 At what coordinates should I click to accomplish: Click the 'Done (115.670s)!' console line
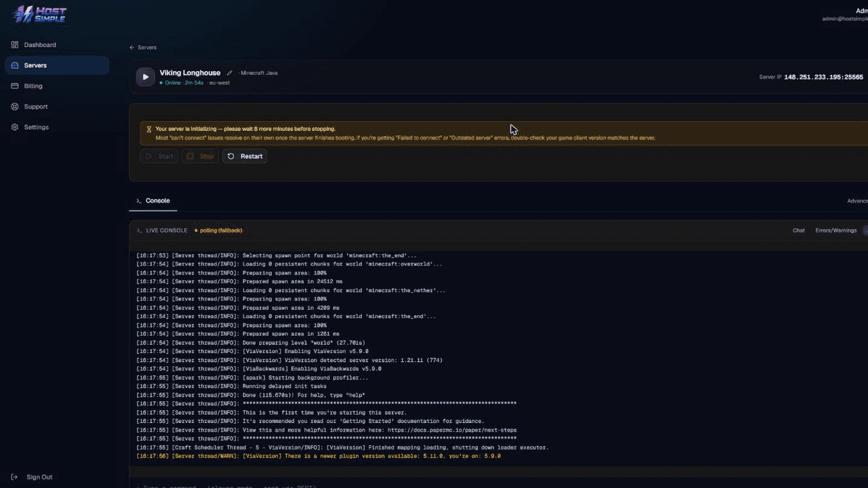click(251, 395)
